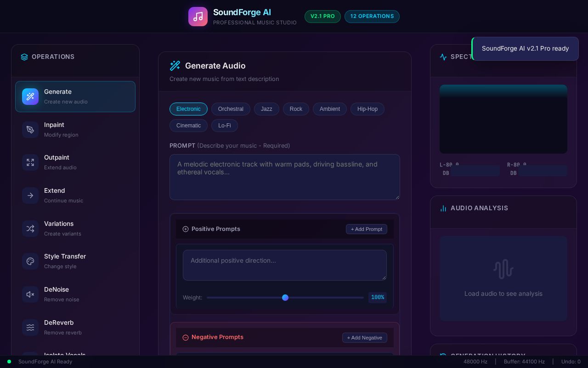Click the Extend arrow icon
This screenshot has height=368, width=588.
(30, 195)
